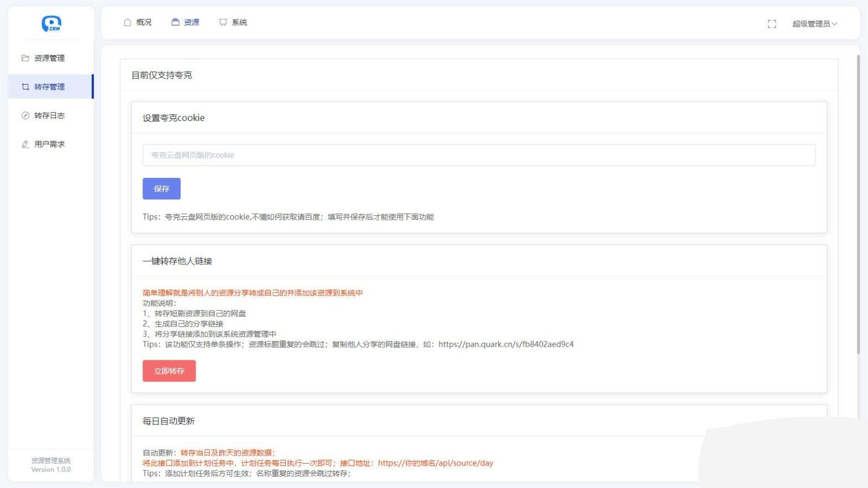This screenshot has width=868, height=488.
Task: Click the home icon beside 概况
Action: [127, 23]
